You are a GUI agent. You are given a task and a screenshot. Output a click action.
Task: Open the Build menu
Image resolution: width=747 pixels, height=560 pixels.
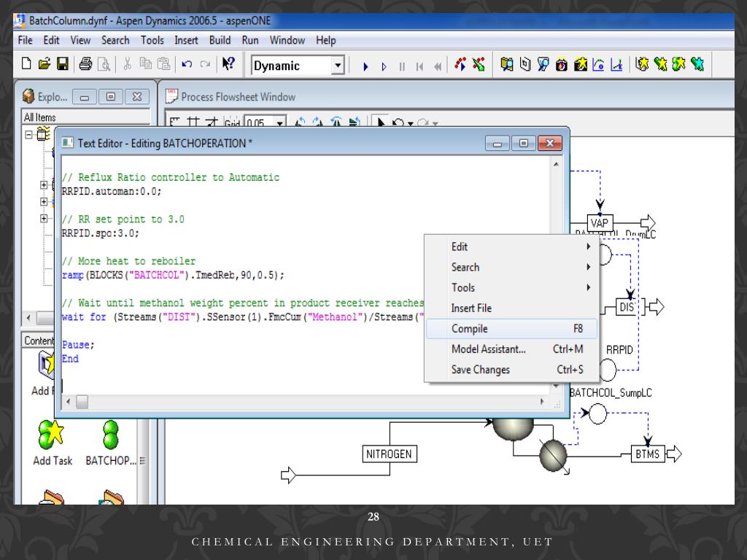pyautogui.click(x=220, y=41)
